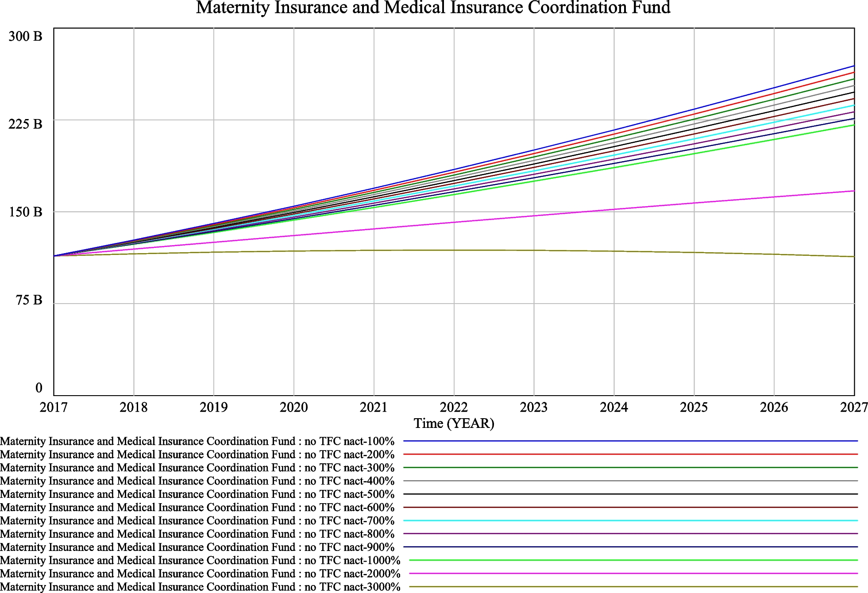Select legend entry 'no TFC nact-800%'
Image resolution: width=868 pixels, height=593 pixels.
(x=197, y=534)
